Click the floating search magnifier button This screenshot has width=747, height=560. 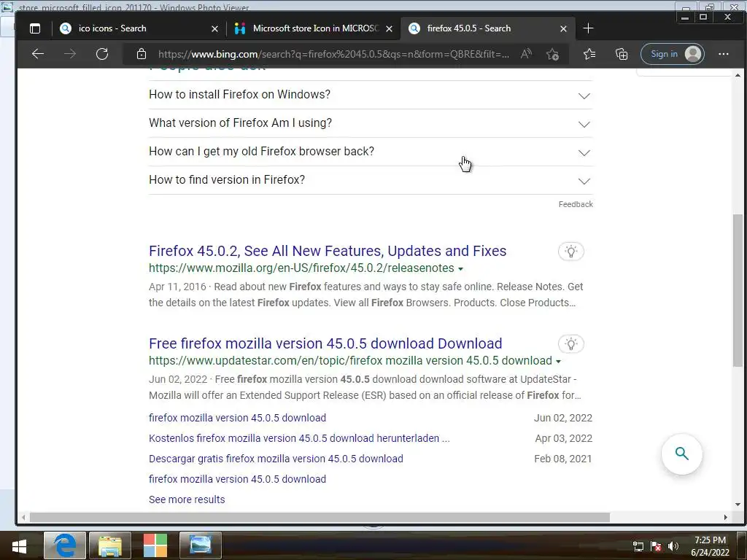tap(682, 454)
